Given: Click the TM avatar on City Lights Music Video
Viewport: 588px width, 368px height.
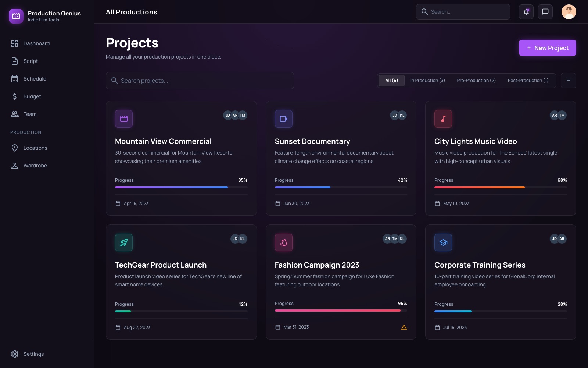Looking at the screenshot, I should tap(562, 115).
